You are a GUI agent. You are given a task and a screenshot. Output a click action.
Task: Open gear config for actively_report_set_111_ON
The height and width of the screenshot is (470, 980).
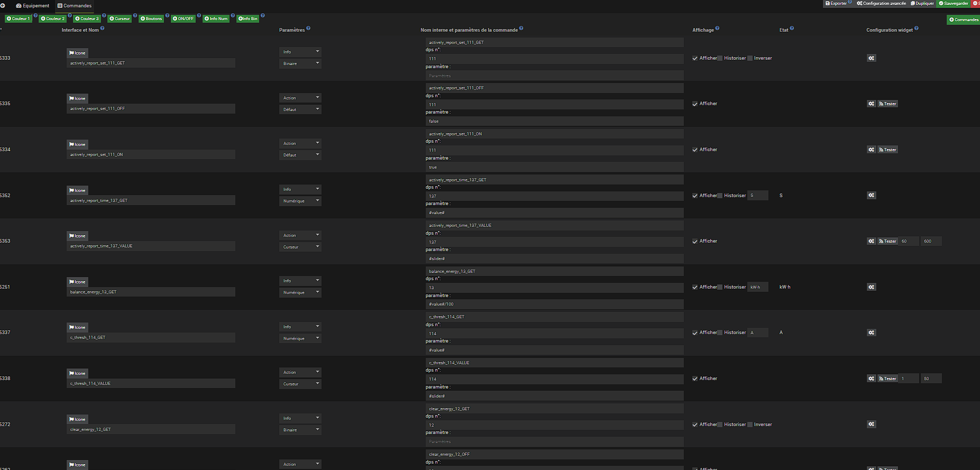871,150
